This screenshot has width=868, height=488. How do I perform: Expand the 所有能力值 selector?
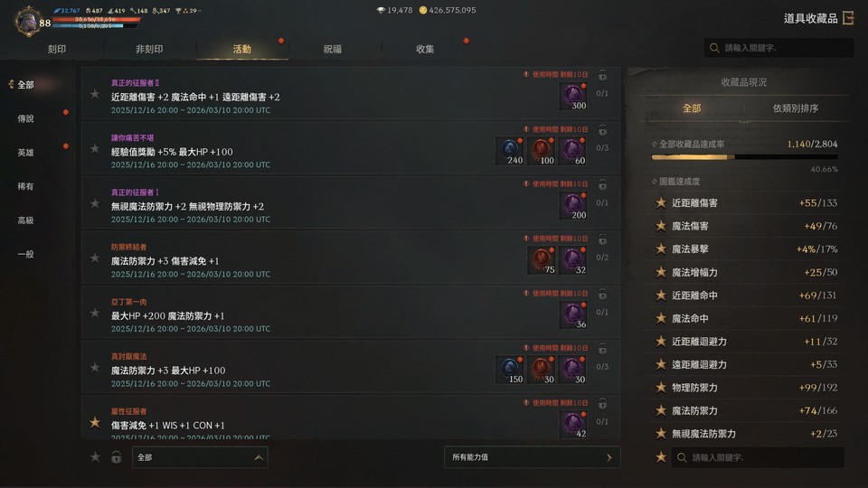click(x=532, y=457)
